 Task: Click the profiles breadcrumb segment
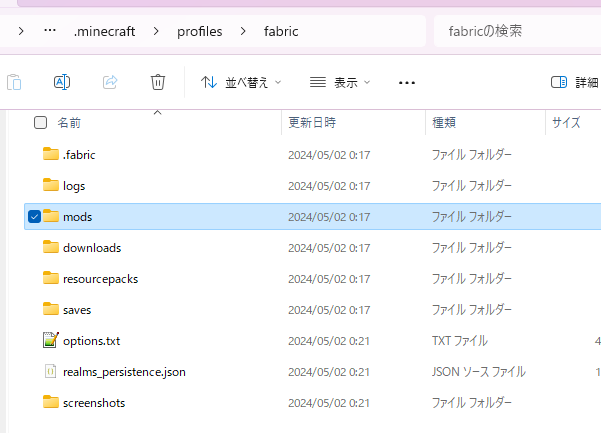click(x=199, y=31)
